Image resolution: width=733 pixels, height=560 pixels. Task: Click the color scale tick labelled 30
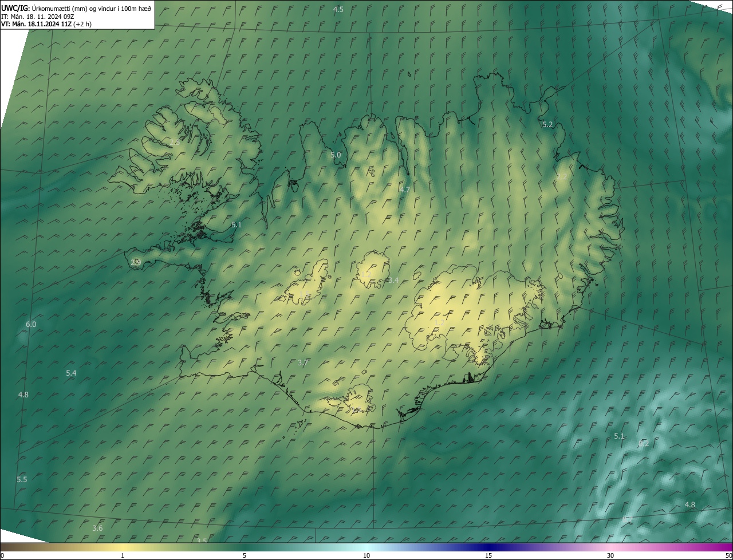610,555
